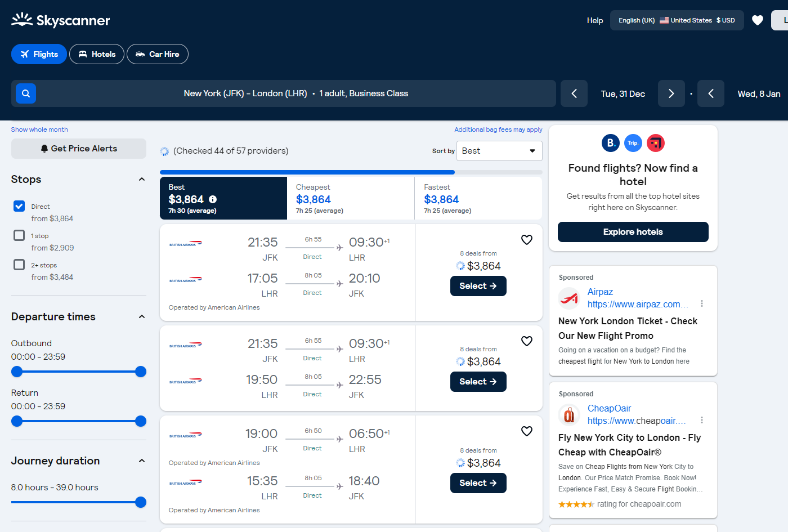Open the Help link
Image resolution: width=788 pixels, height=532 pixels.
point(595,20)
